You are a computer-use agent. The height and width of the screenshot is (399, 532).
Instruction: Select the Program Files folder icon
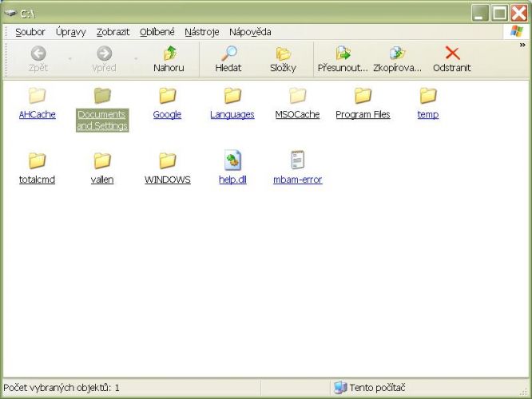click(363, 96)
